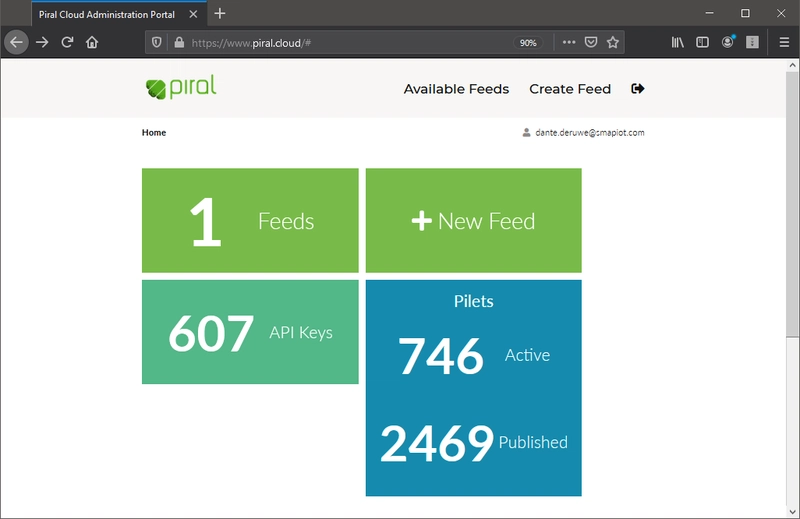Bookmark this page with the star icon
Screen dimensions: 800x519
tap(613, 42)
